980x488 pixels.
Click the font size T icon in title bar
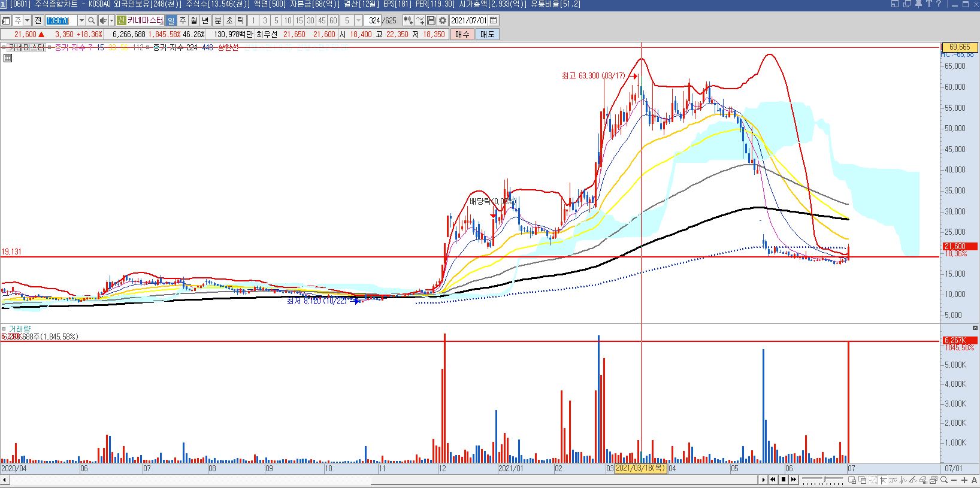coord(929,4)
